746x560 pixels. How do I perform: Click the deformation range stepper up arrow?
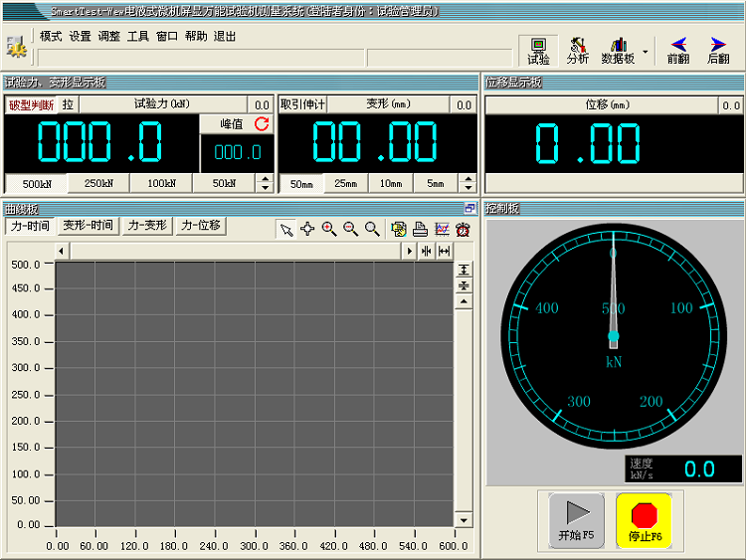(468, 179)
